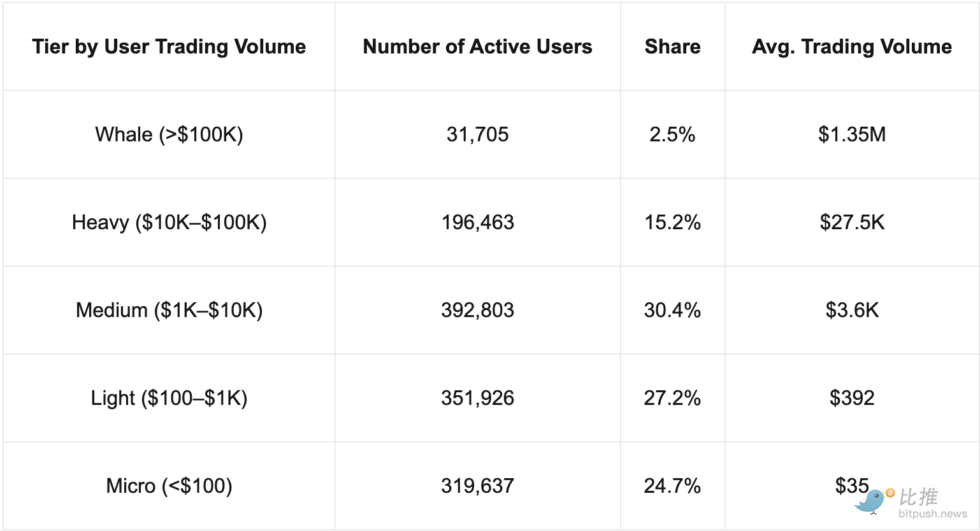Click the 30.4% share cell

672,310
